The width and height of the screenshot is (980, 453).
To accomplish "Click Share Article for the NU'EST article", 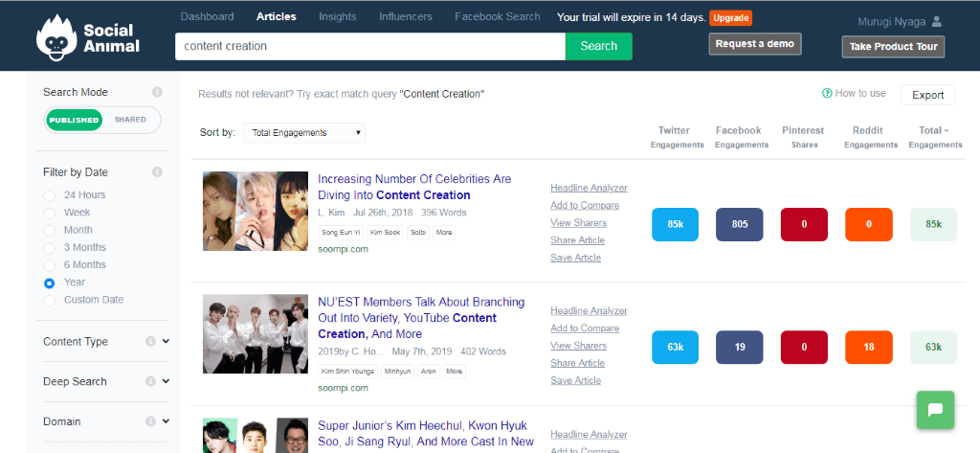I will (x=577, y=363).
